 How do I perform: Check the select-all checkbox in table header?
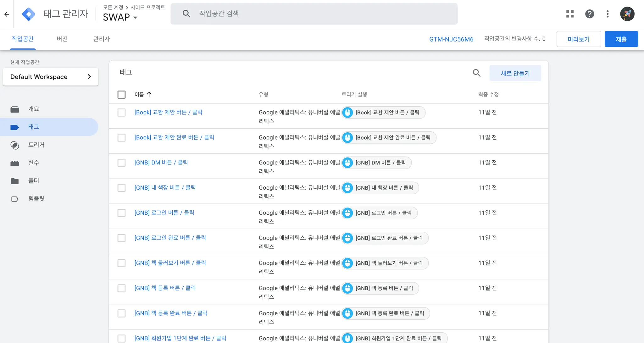point(121,94)
